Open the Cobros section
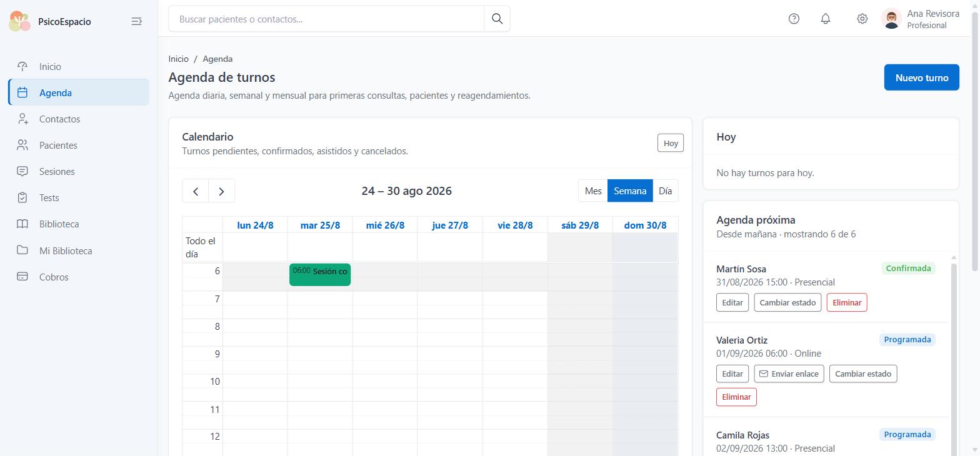 [x=79, y=277]
